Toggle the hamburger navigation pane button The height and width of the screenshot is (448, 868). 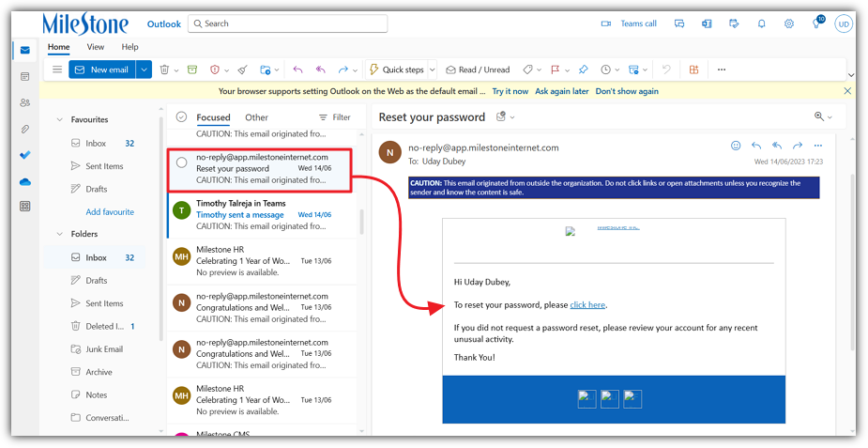click(x=57, y=70)
